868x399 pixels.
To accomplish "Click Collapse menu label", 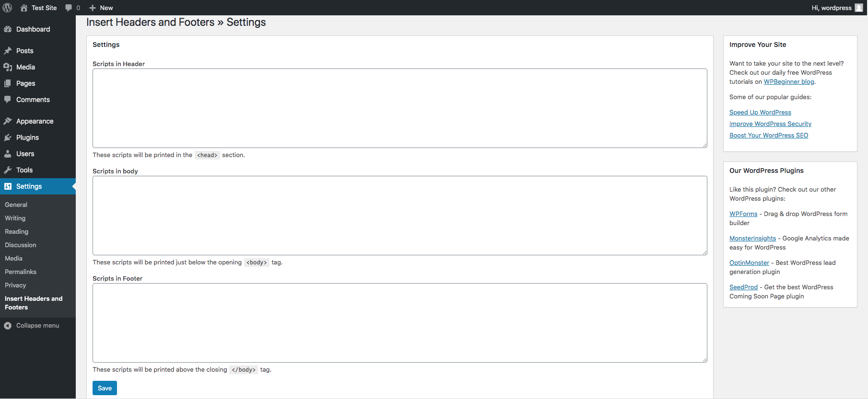I will (x=37, y=326).
